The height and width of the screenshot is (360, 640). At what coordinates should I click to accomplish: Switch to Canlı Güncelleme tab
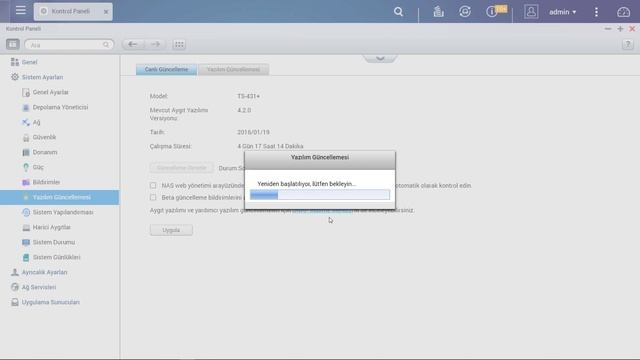coord(166,69)
